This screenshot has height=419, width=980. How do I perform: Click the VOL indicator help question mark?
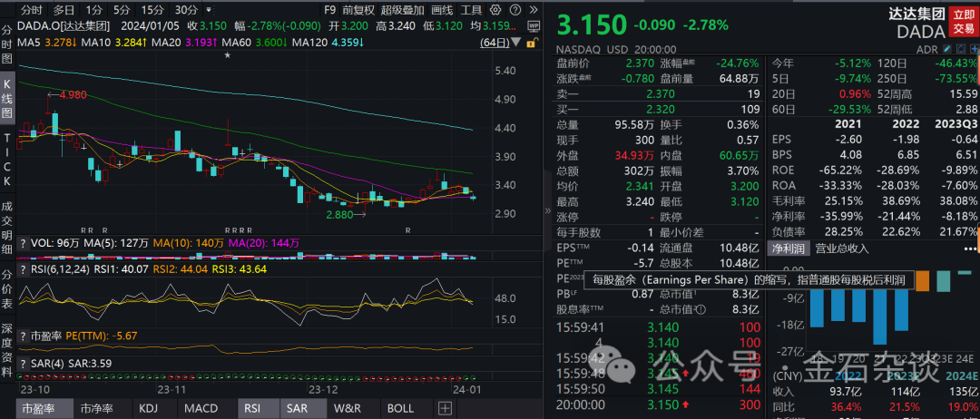tap(23, 242)
